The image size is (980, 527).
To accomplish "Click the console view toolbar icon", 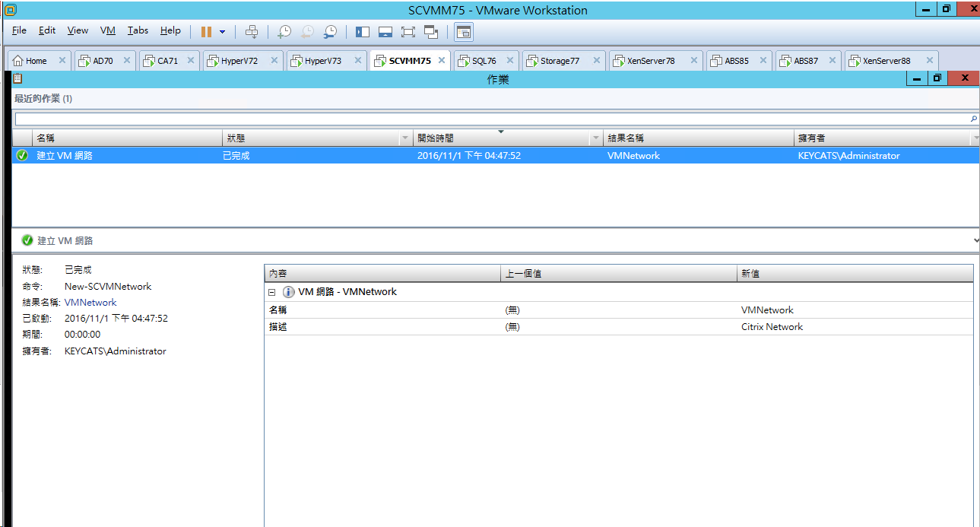I will pos(464,32).
